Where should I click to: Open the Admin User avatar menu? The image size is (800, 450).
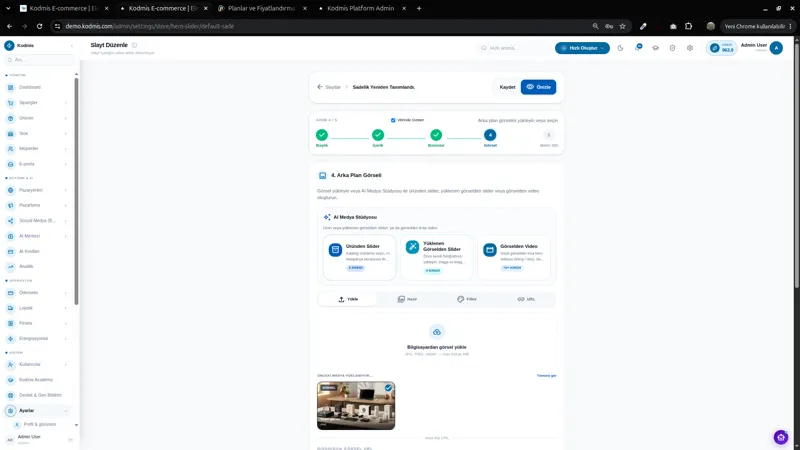pyautogui.click(x=776, y=48)
